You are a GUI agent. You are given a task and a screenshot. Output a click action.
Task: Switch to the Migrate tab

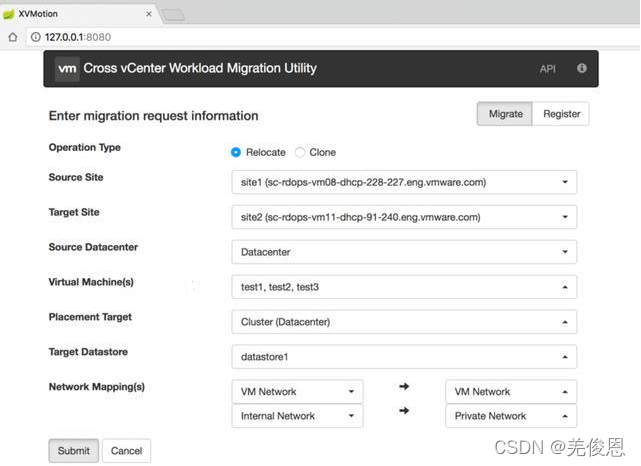[505, 114]
